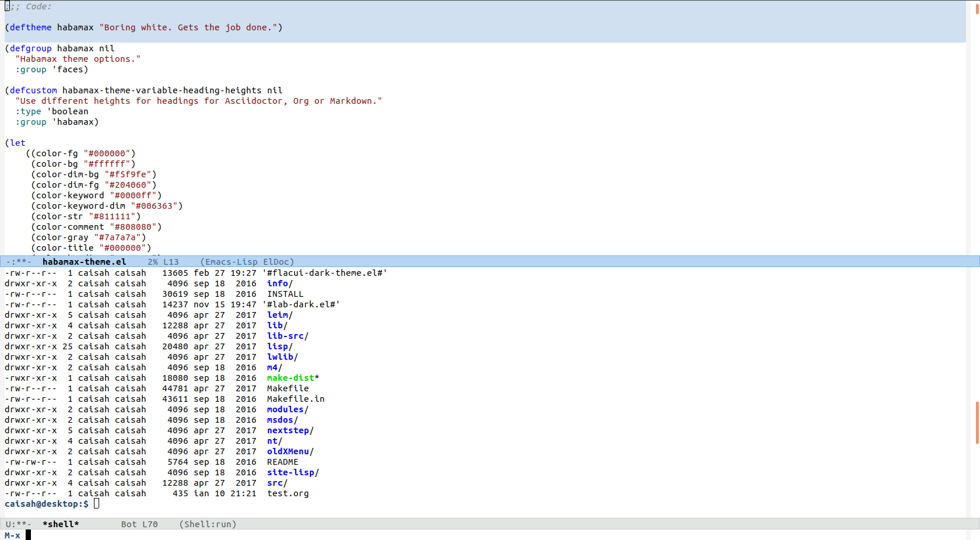Click the 2% buffer position indicator
This screenshot has width=980, height=540.
tap(153, 262)
